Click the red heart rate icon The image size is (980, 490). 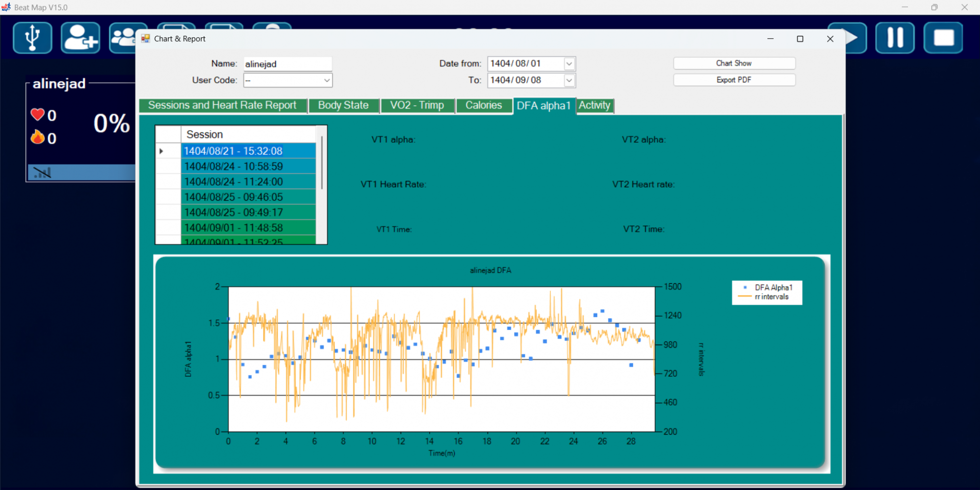[38, 115]
